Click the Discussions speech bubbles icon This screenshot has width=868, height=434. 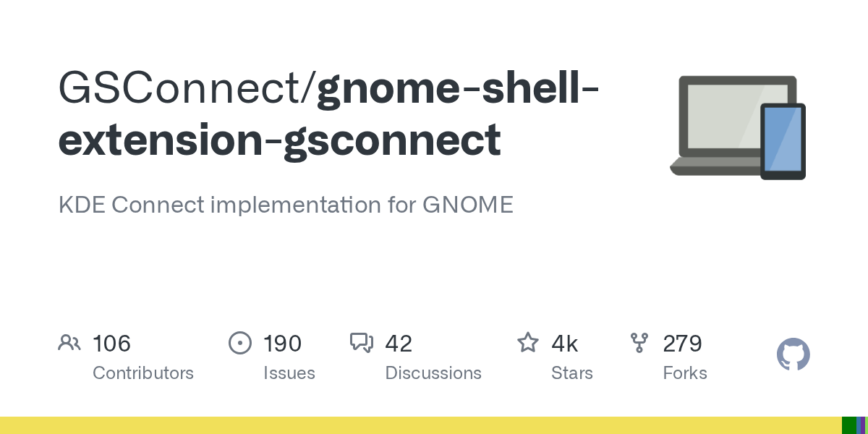point(362,343)
